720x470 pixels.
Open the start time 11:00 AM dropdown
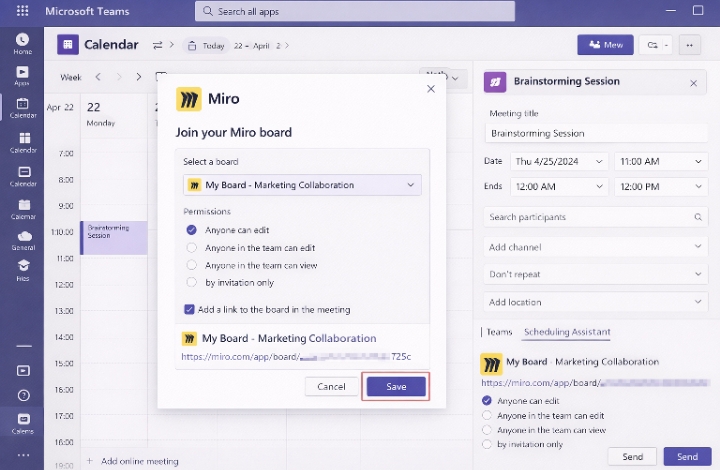[x=660, y=161]
